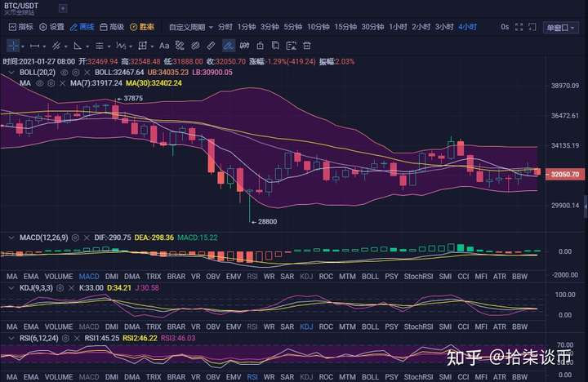Open BOLL indicator settings gear
This screenshot has height=382, width=588.
click(x=76, y=73)
